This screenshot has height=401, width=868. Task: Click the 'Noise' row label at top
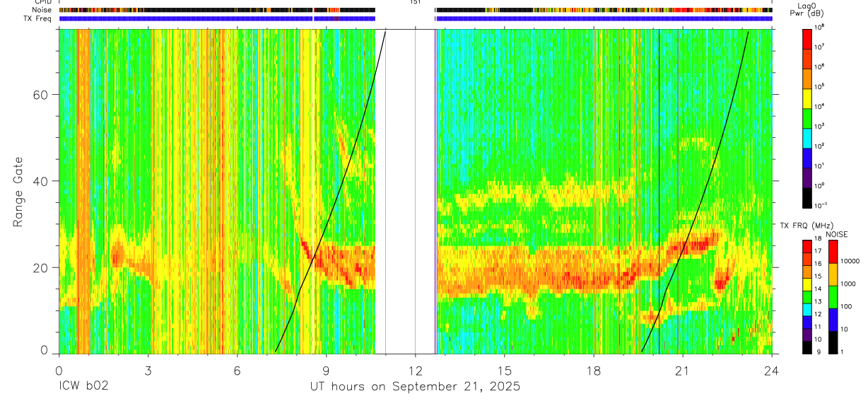coord(42,10)
